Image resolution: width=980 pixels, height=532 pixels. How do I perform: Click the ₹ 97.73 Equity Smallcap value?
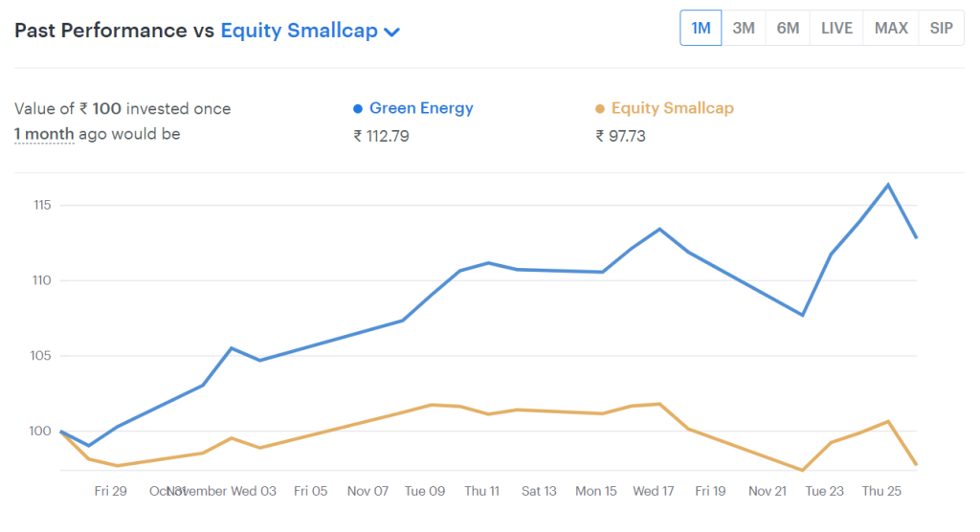coord(620,136)
